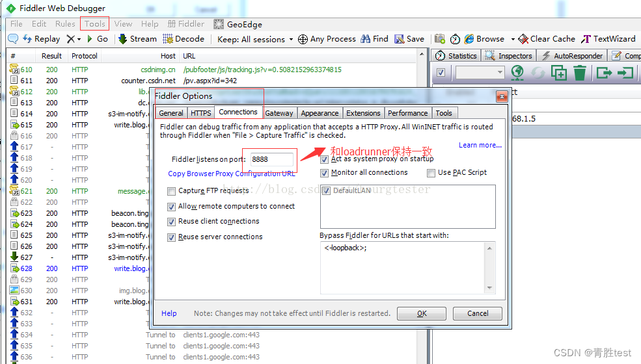Toggle Monitor all connections checkbox

pyautogui.click(x=325, y=173)
